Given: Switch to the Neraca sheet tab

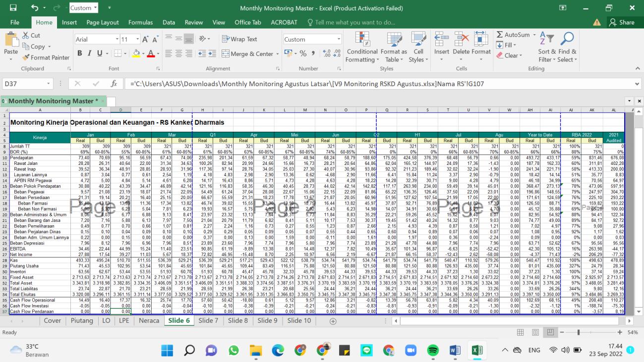Looking at the screenshot, I should [x=149, y=320].
